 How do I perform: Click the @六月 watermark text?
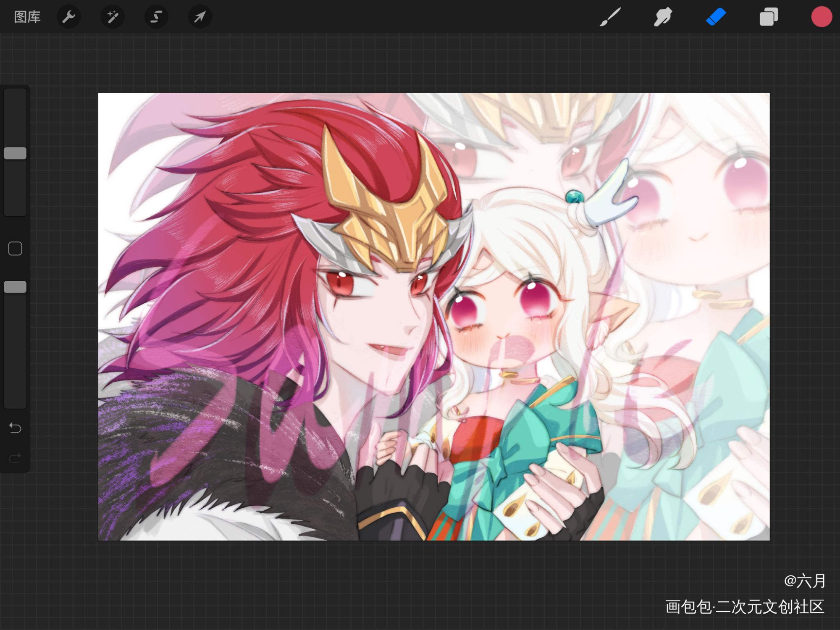point(805,581)
